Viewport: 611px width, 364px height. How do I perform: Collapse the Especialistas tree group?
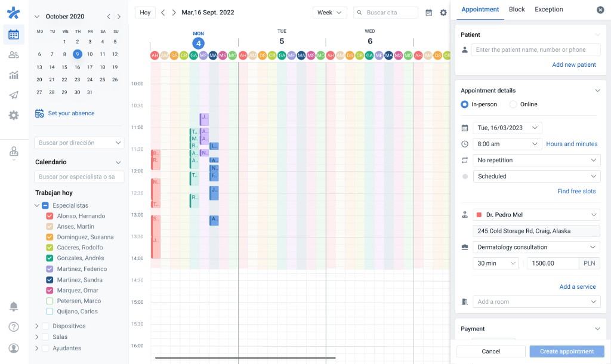pyautogui.click(x=37, y=205)
